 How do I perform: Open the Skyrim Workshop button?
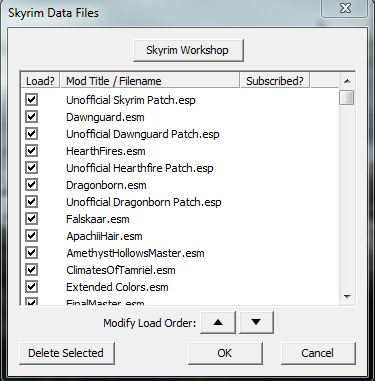[x=188, y=50]
